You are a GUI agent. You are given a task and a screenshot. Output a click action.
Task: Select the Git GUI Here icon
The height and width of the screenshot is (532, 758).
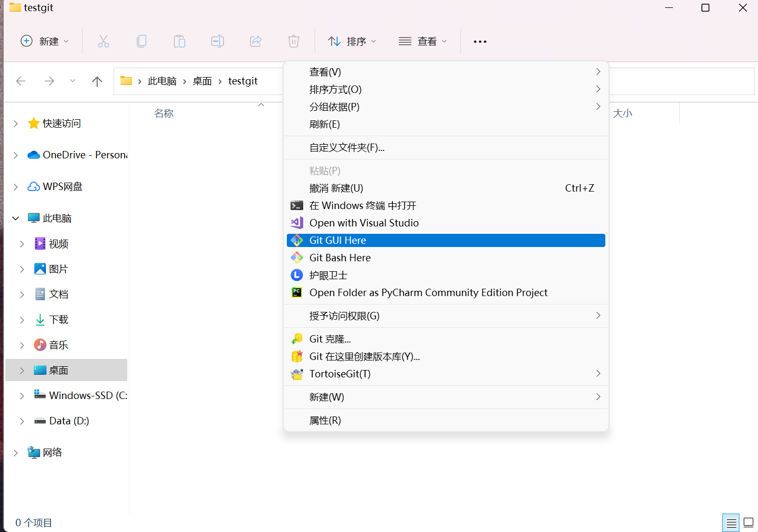297,240
